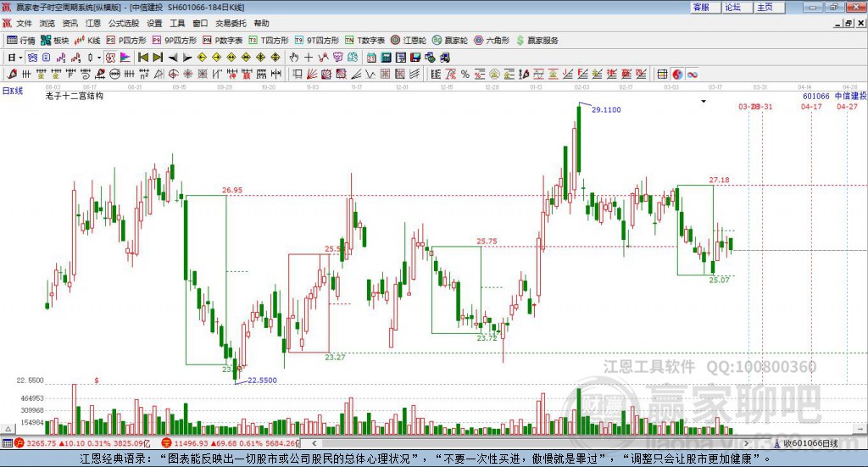The width and height of the screenshot is (868, 467).
Task: Open the 设置 menu
Action: point(154,23)
